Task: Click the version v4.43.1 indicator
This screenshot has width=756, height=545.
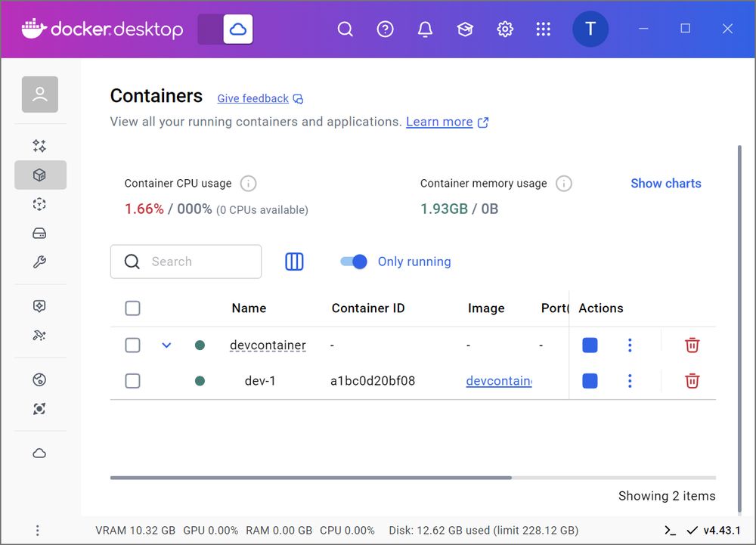Action: pyautogui.click(x=714, y=531)
